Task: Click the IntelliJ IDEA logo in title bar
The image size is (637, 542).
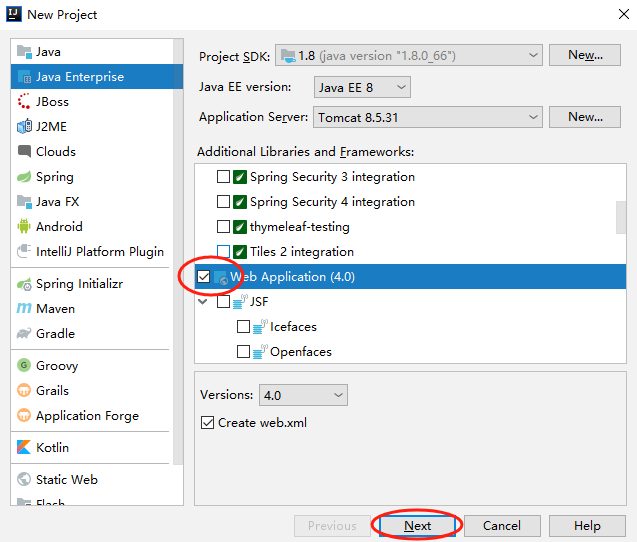Action: (13, 14)
